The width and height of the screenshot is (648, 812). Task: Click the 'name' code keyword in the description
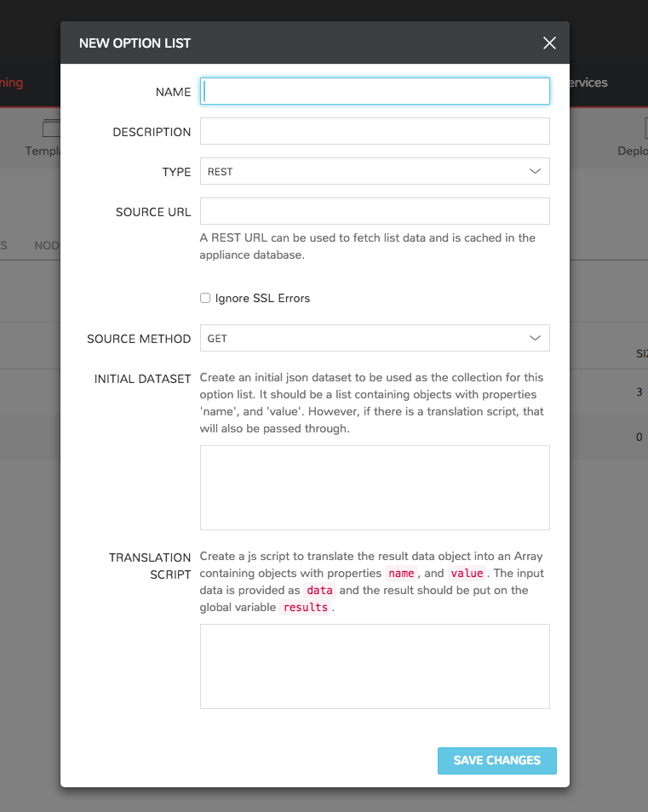click(x=401, y=574)
